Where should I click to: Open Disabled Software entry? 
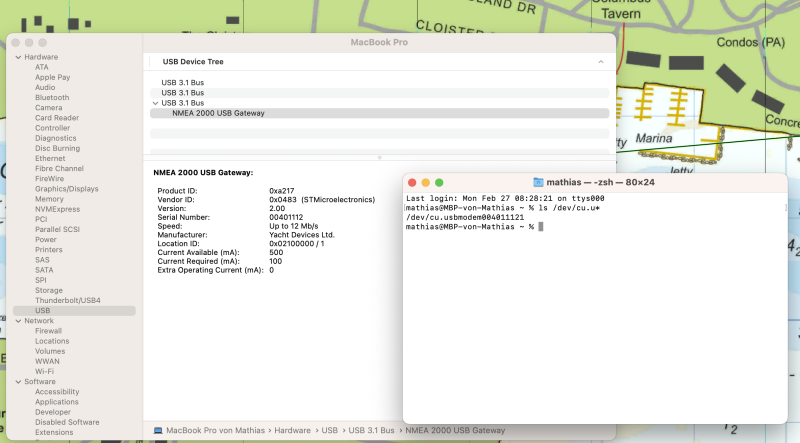(x=67, y=423)
